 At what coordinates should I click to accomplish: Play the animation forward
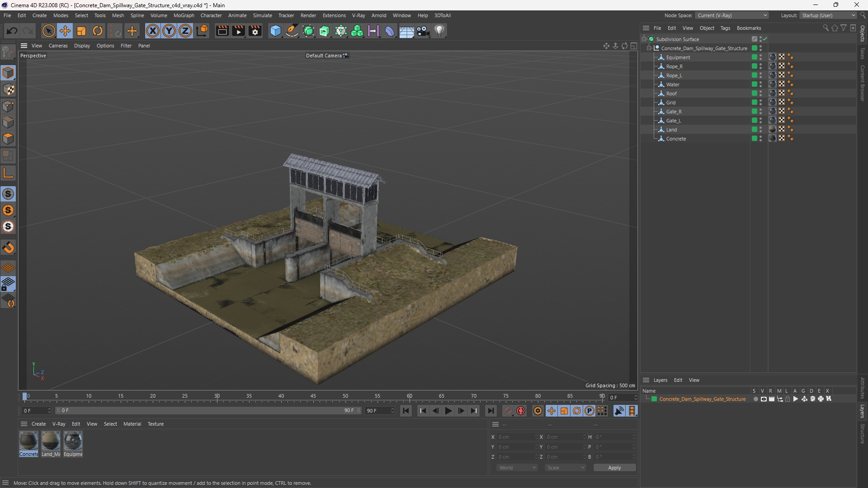point(448,411)
